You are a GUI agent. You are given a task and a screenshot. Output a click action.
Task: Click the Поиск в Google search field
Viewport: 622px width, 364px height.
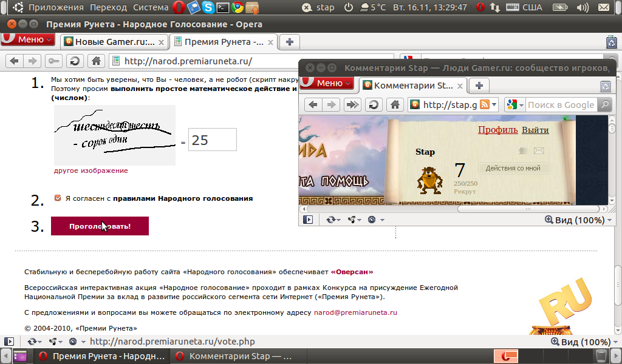(x=561, y=104)
